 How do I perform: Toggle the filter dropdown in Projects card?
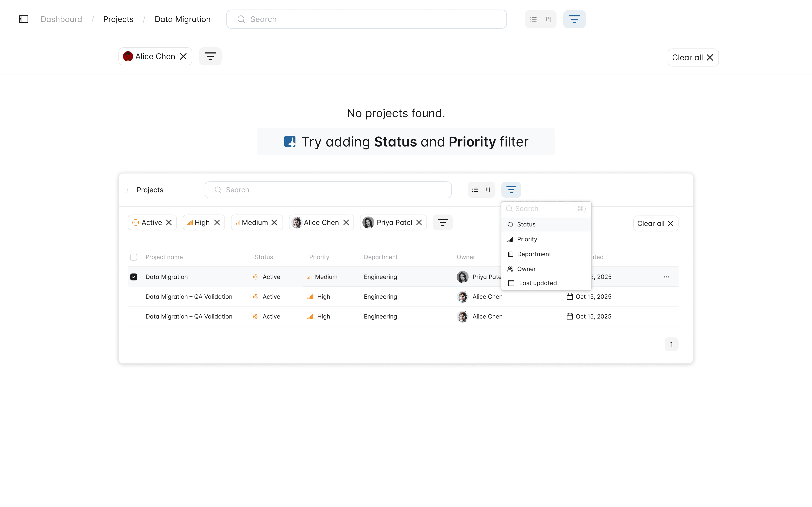[x=511, y=190]
